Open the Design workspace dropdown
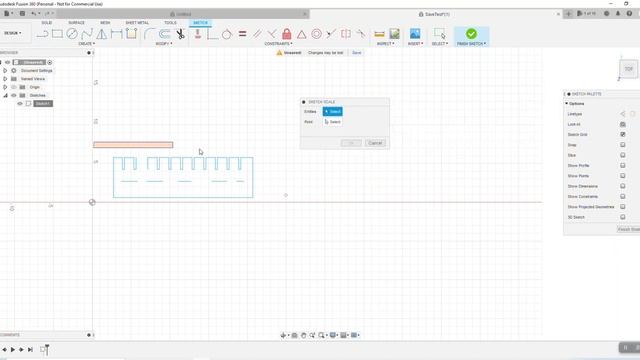Screen dimensions: 640x360 coord(13,33)
